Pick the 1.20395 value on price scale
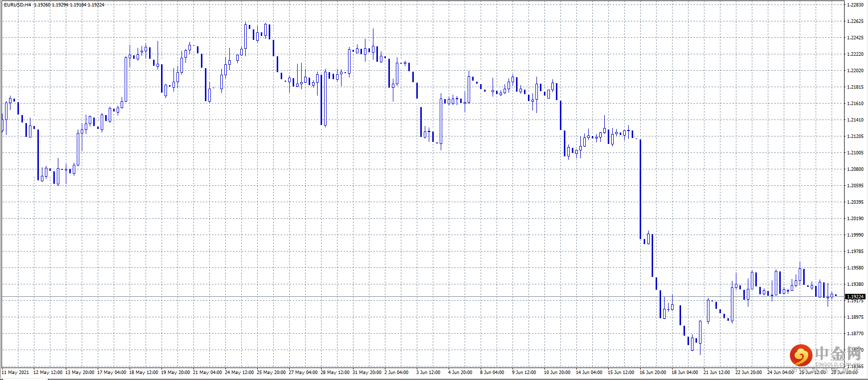This screenshot has width=868, height=380. point(856,202)
